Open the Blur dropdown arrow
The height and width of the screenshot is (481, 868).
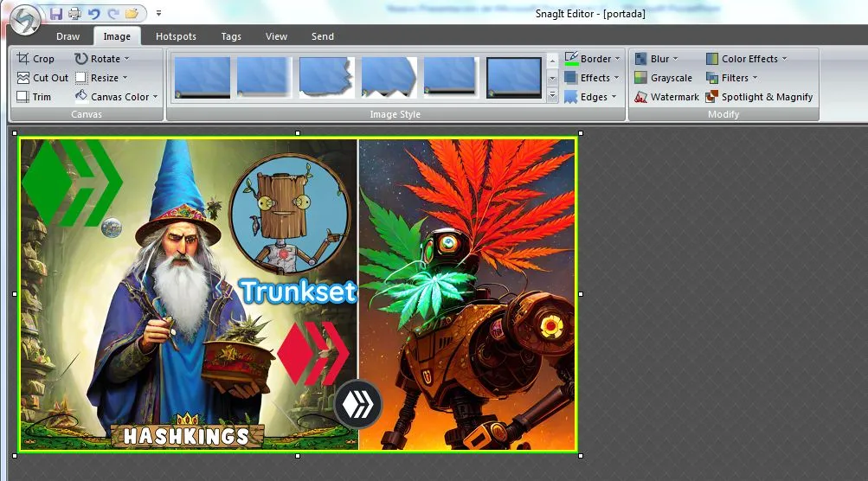(675, 59)
